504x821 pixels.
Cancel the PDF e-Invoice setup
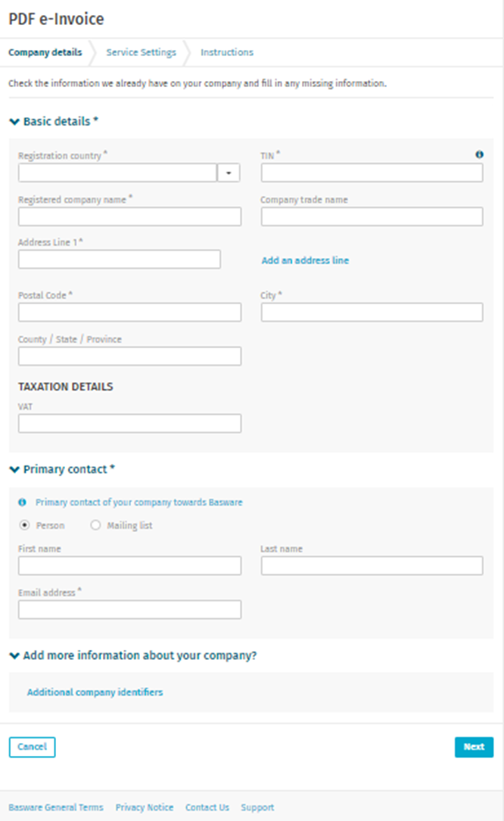[32, 747]
